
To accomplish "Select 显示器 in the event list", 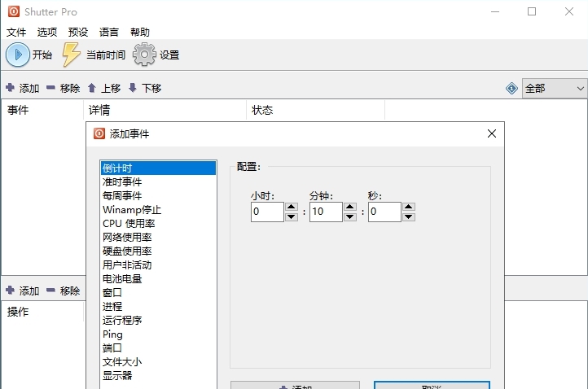I will pos(158,375).
